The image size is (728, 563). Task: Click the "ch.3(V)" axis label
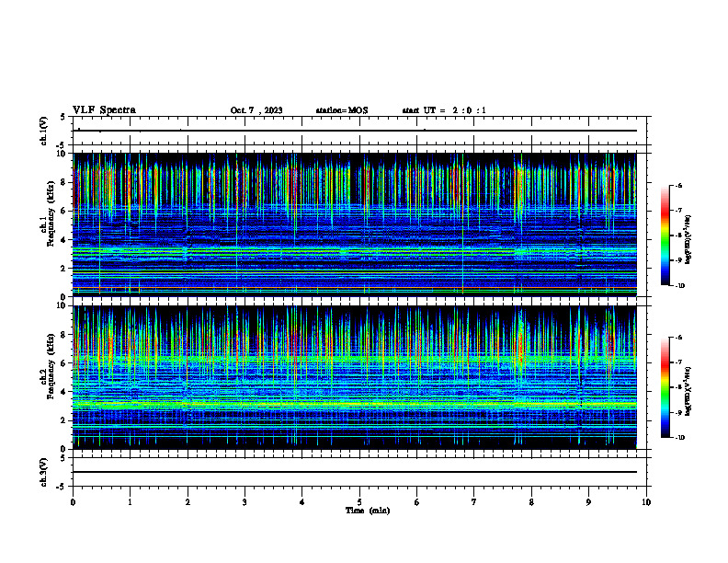point(43,472)
